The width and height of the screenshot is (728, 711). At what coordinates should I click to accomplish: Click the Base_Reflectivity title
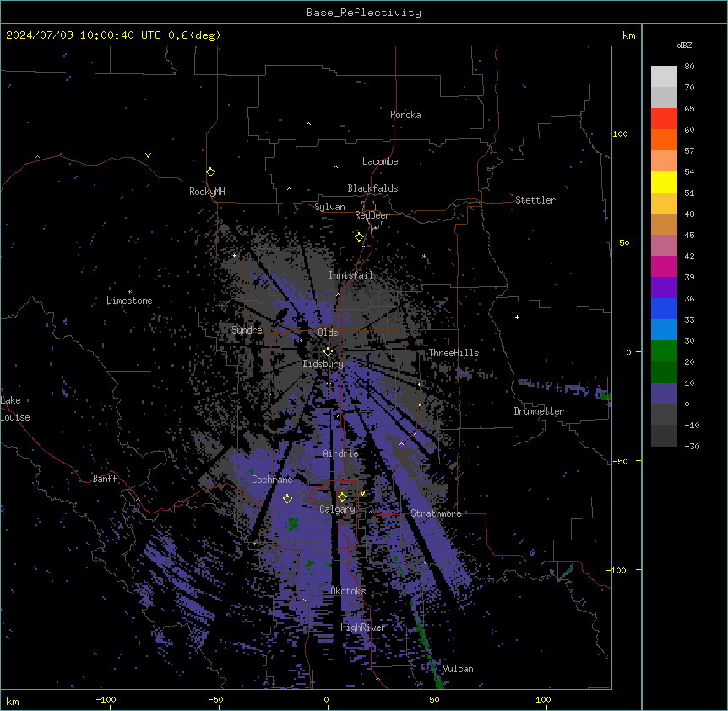coord(364,13)
